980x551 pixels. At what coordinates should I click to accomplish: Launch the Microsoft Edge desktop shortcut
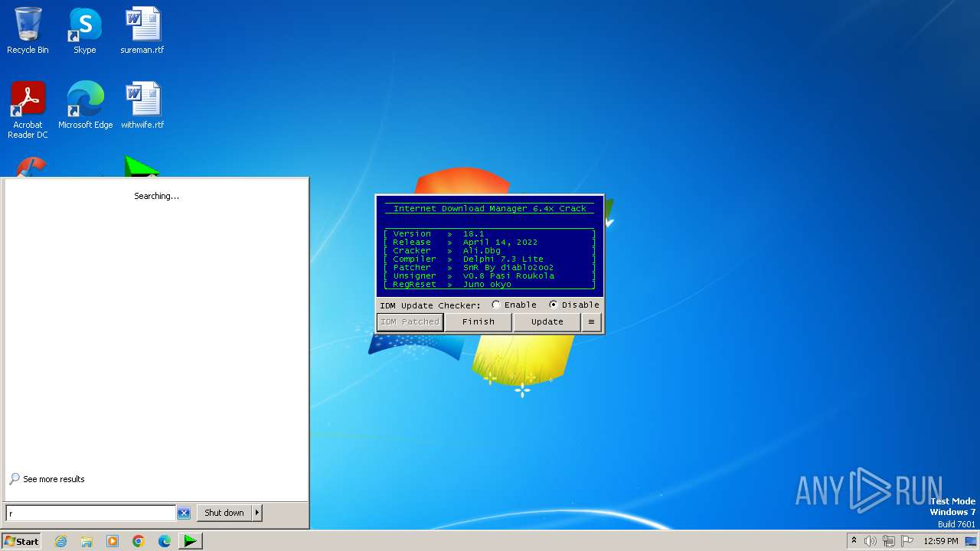pos(85,106)
